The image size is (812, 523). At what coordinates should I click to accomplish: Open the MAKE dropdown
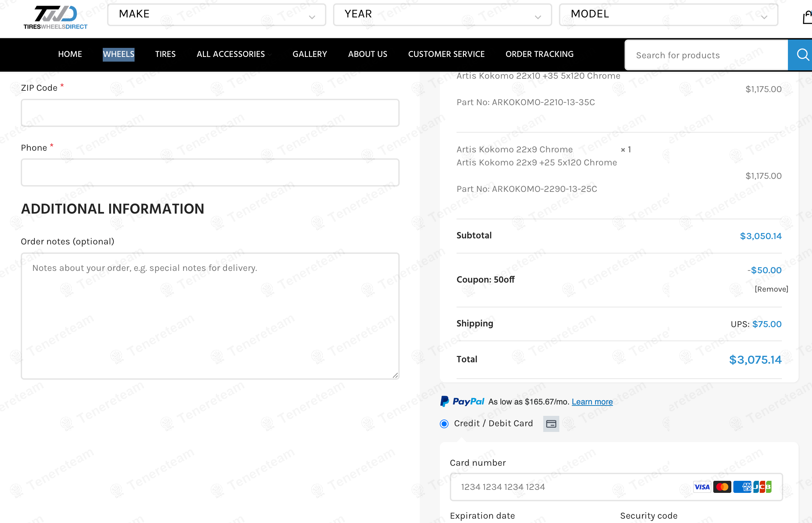coord(217,15)
